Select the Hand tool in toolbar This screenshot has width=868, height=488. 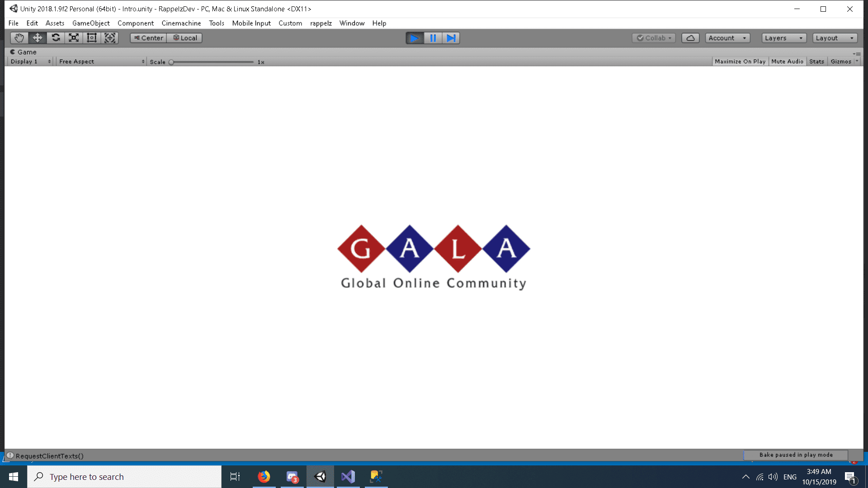click(19, 38)
